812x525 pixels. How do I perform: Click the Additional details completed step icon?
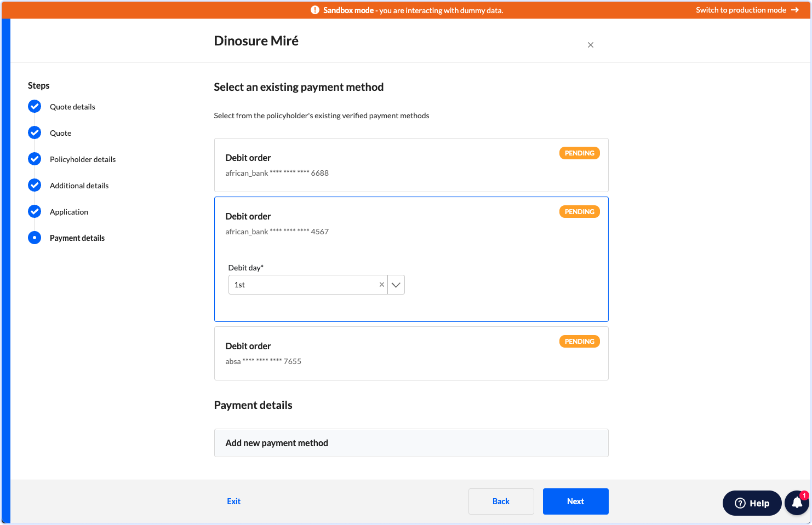tap(35, 185)
